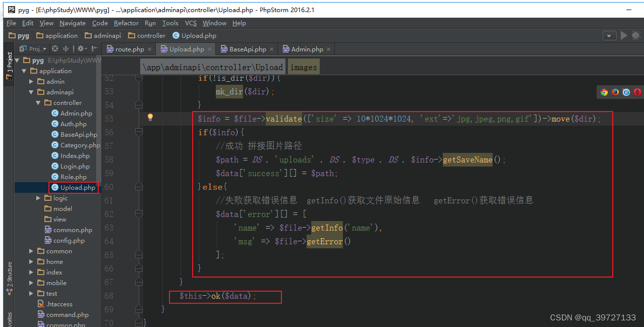
Task: Collapse the pyg project root node
Action: 17,60
